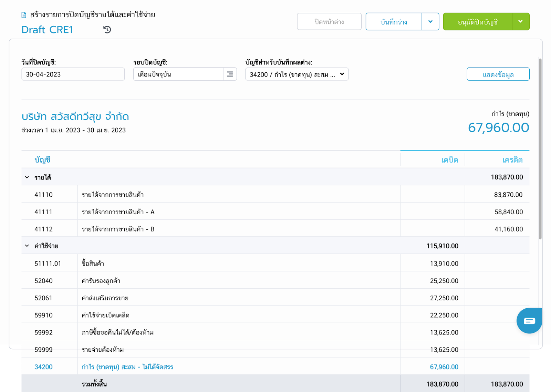Click the closing date field 30-04-2023
This screenshot has height=392, width=551.
[73, 74]
